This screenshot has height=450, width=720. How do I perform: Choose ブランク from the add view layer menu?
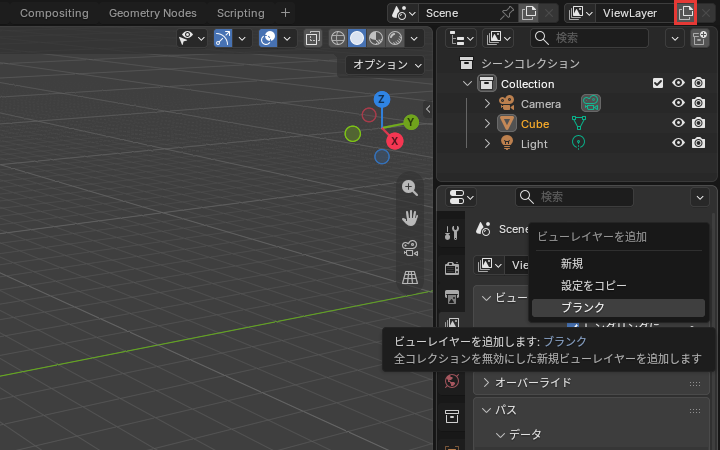pyautogui.click(x=618, y=308)
